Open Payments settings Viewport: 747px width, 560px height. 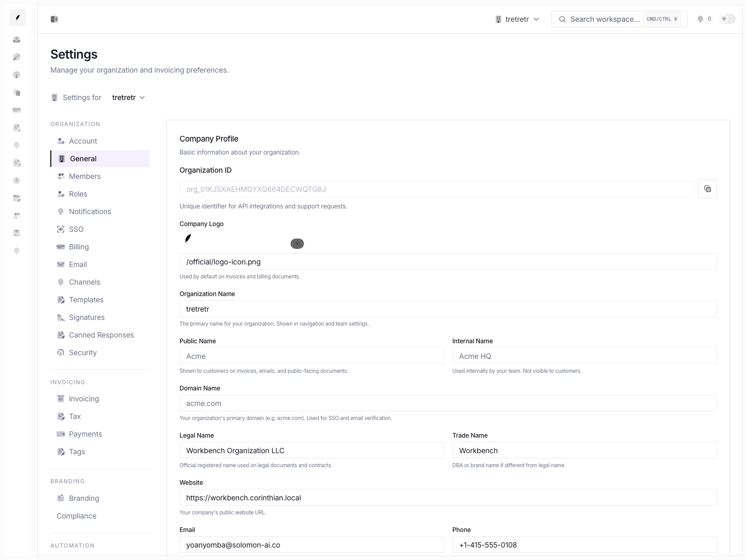pyautogui.click(x=100, y=434)
